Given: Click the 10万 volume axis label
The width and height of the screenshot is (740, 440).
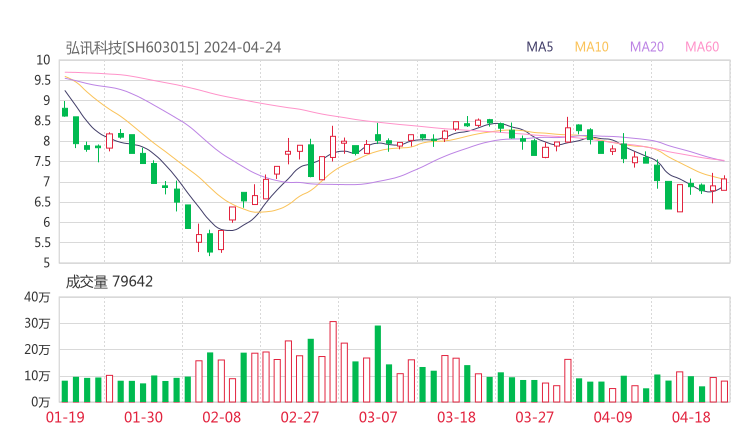Looking at the screenshot, I should (37, 376).
